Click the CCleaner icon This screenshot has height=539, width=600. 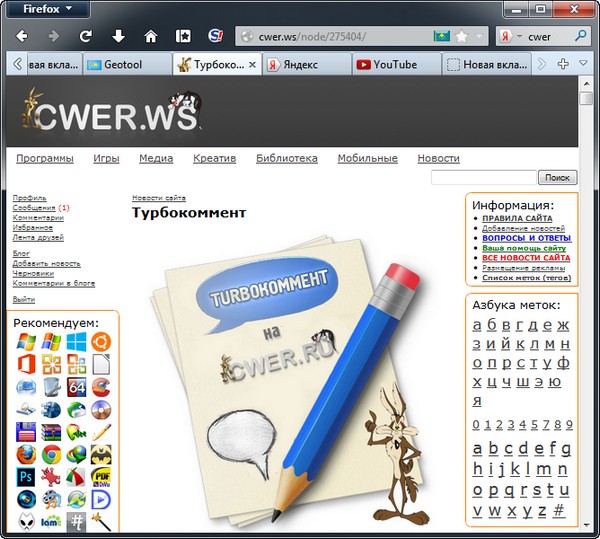click(x=102, y=387)
